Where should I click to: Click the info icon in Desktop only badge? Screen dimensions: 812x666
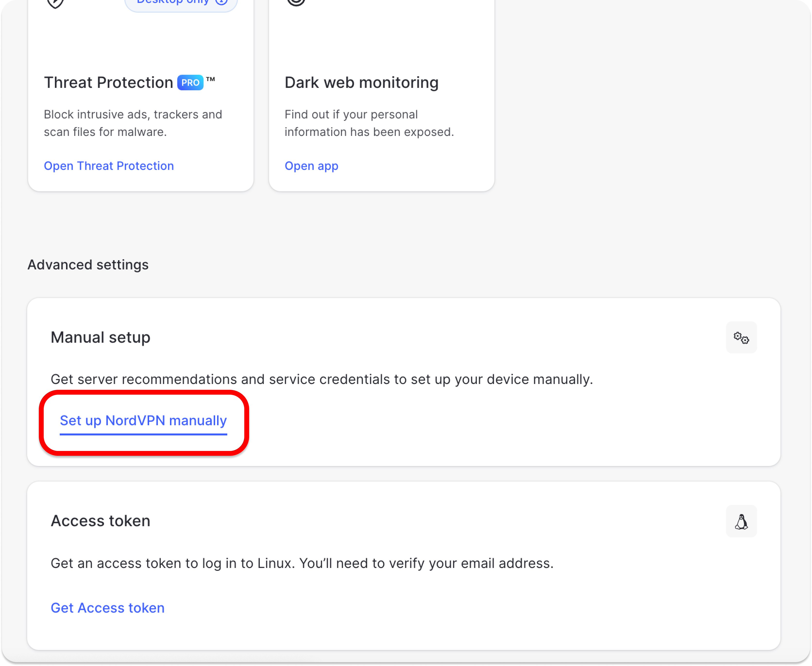click(222, 2)
